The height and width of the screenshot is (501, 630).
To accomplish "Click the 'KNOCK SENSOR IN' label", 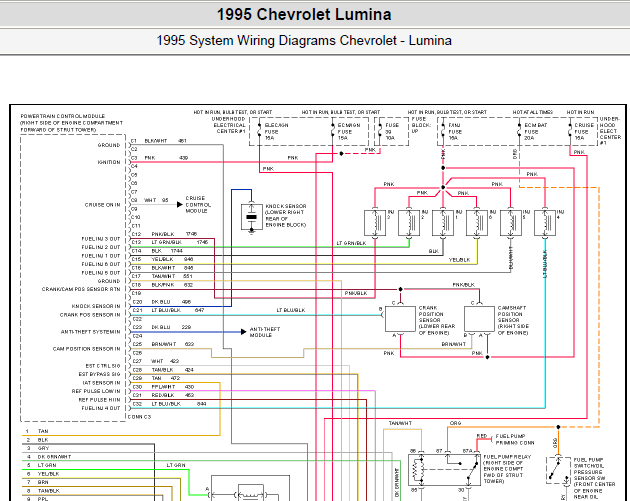I will pos(96,306).
